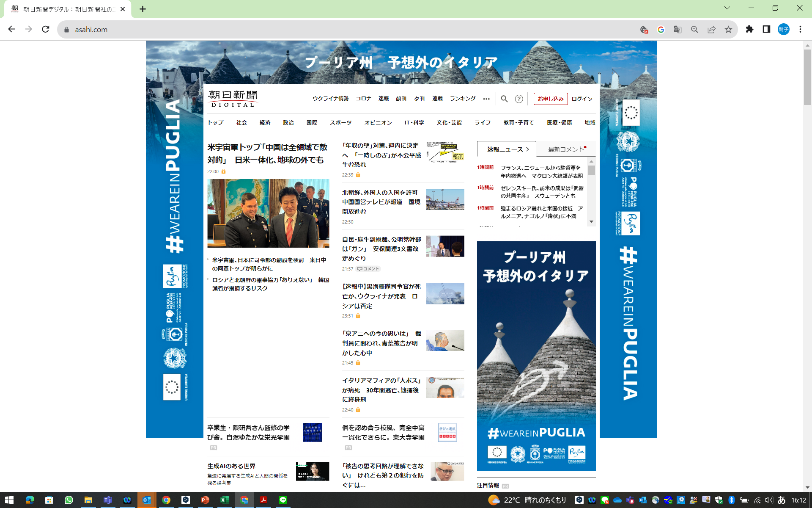The height and width of the screenshot is (508, 812).
Task: Select the 速報ニュース tab
Action: tap(507, 149)
